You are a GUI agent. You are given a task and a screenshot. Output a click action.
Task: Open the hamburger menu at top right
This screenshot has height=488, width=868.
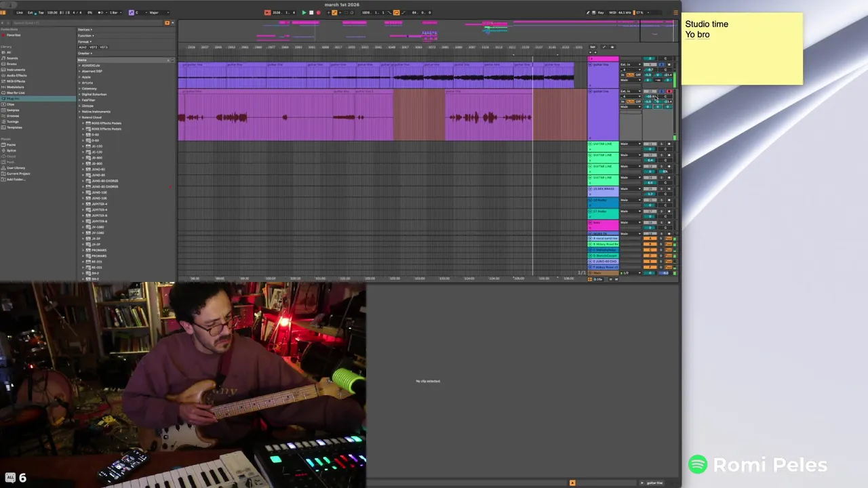pyautogui.click(x=676, y=12)
